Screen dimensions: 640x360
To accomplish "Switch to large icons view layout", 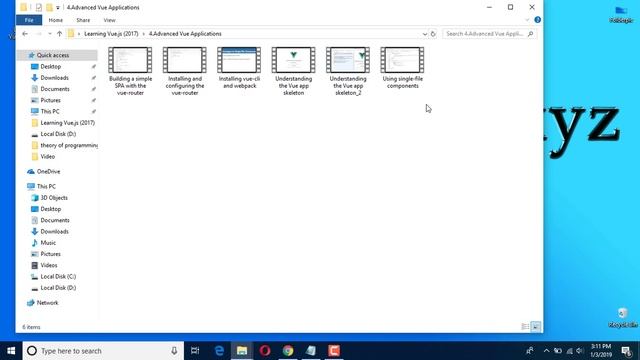I will (536, 327).
